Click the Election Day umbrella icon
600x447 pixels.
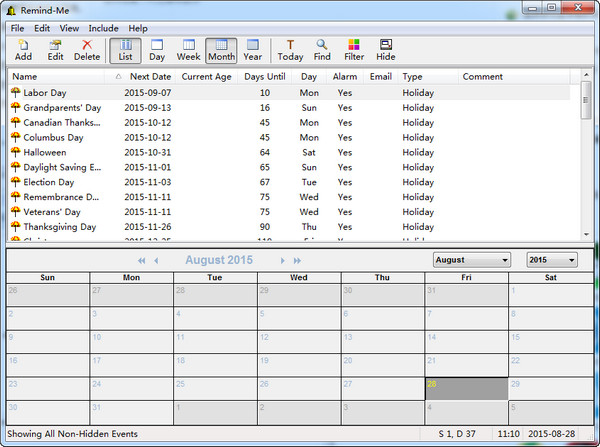coord(15,182)
